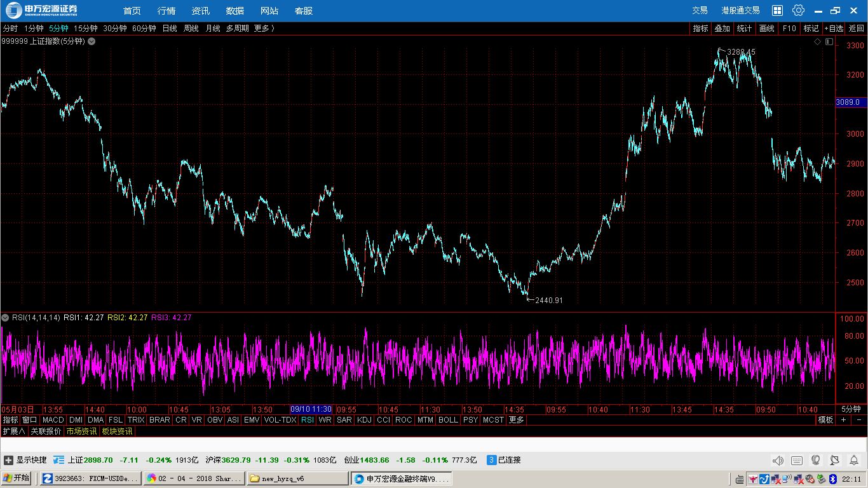Click the diamond icon at chart top-right

click(818, 41)
